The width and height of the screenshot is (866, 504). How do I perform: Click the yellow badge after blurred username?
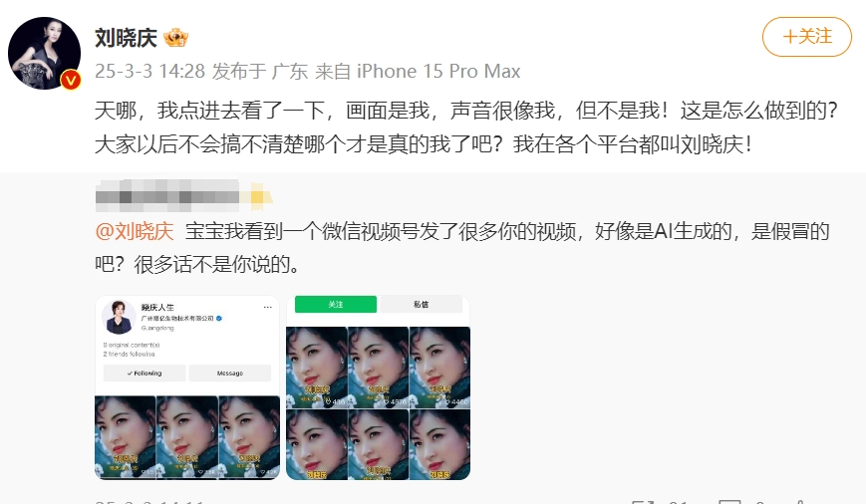point(258,196)
